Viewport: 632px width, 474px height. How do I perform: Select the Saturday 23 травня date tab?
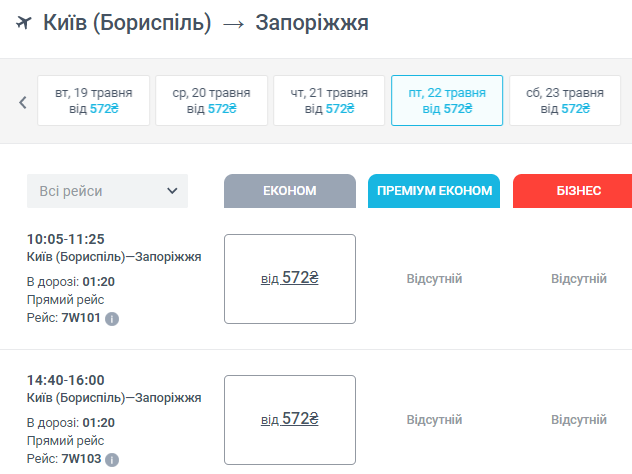(x=564, y=100)
